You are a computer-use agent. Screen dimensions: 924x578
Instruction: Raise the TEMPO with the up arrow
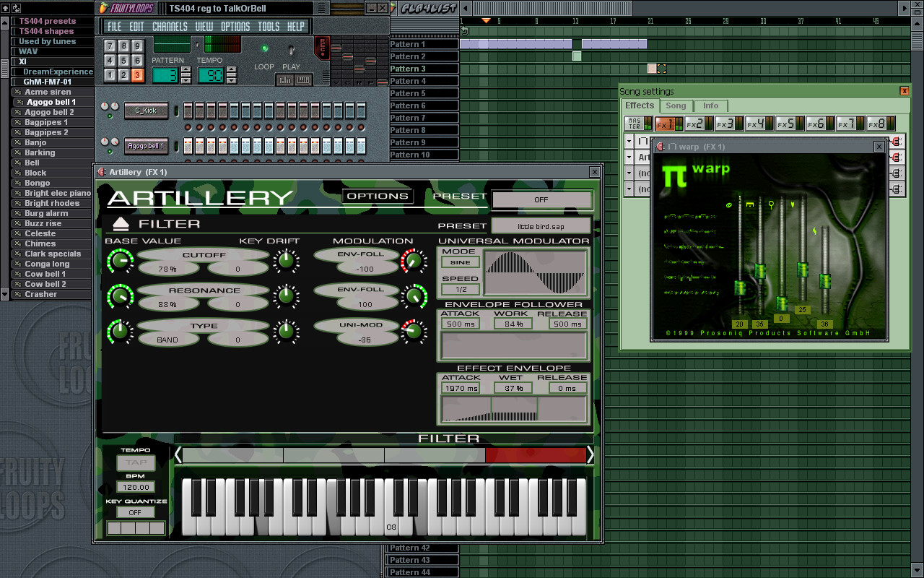click(x=231, y=71)
